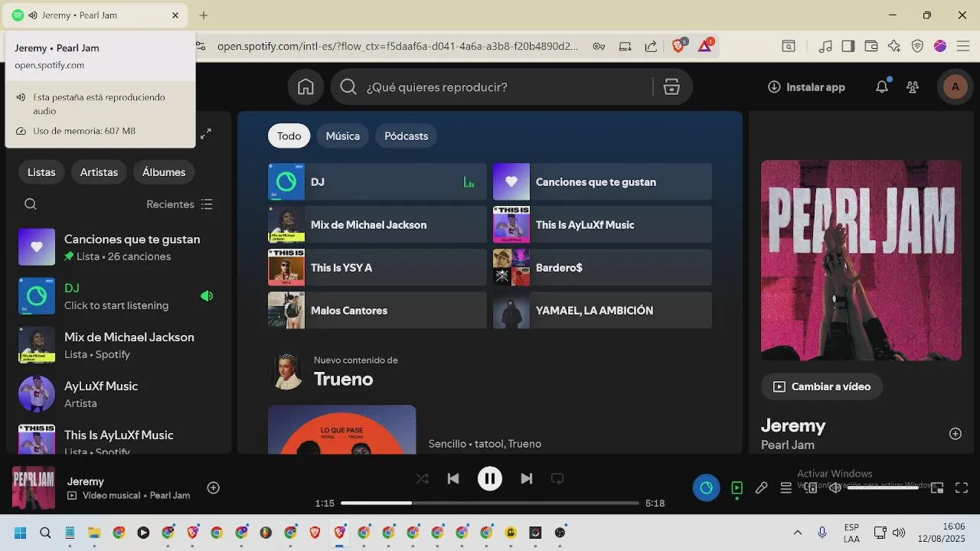Filter library by Artistas
Viewport: 980px width, 551px height.
(x=99, y=172)
